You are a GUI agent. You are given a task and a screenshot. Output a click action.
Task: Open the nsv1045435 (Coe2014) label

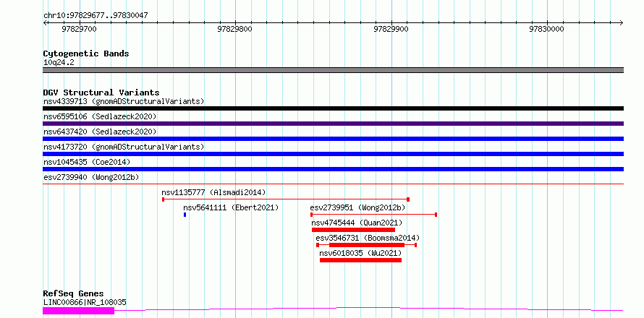click(87, 162)
